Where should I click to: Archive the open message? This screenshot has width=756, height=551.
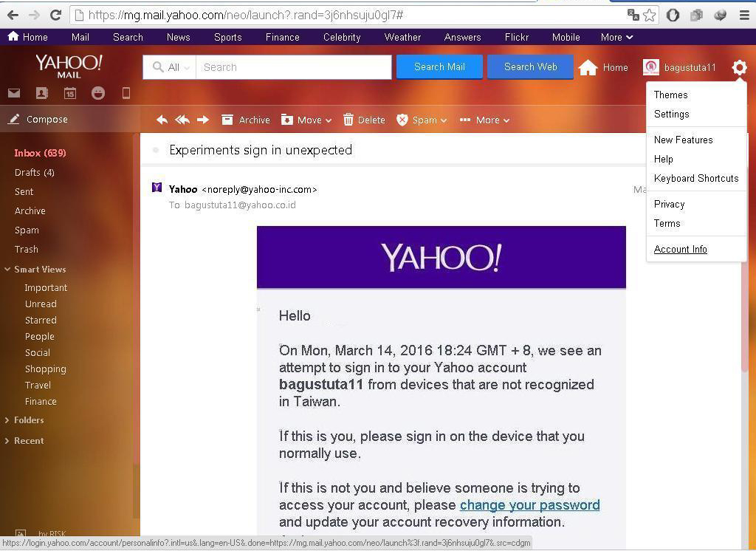tap(245, 120)
